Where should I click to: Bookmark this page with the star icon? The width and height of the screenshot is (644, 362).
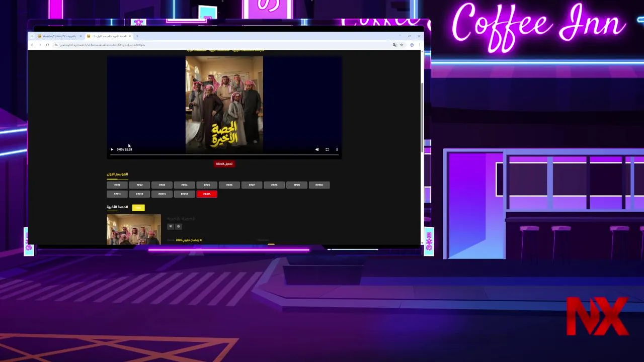(401, 45)
